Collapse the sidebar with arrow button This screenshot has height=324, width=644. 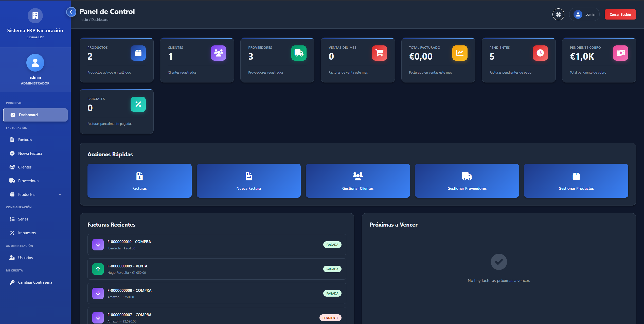tap(71, 12)
